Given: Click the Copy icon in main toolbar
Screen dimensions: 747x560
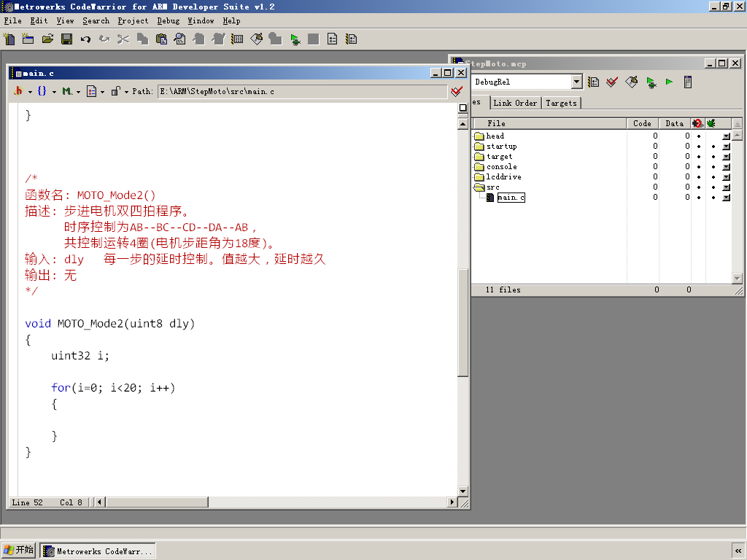Looking at the screenshot, I should (x=142, y=39).
